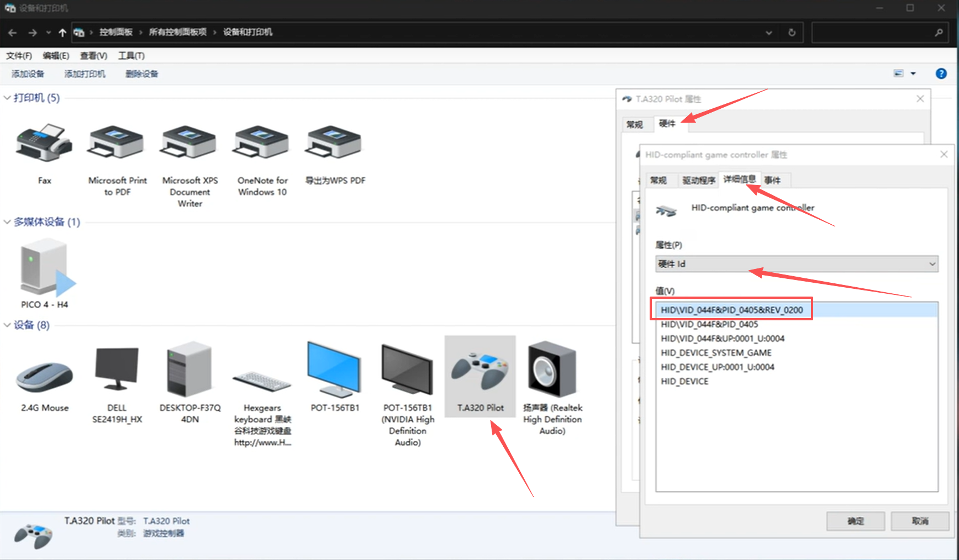959x560 pixels.
Task: Switch to the 驱动程序 tab
Action: tap(698, 180)
